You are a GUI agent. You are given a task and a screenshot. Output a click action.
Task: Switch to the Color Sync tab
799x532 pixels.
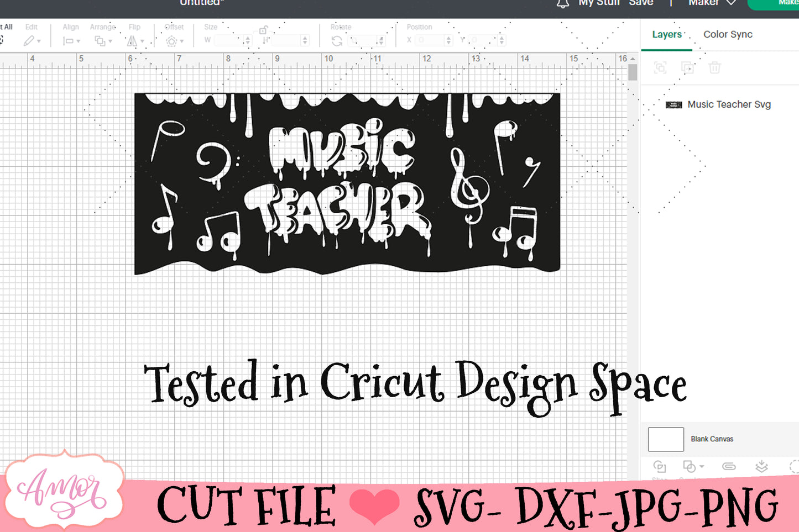pyautogui.click(x=728, y=34)
